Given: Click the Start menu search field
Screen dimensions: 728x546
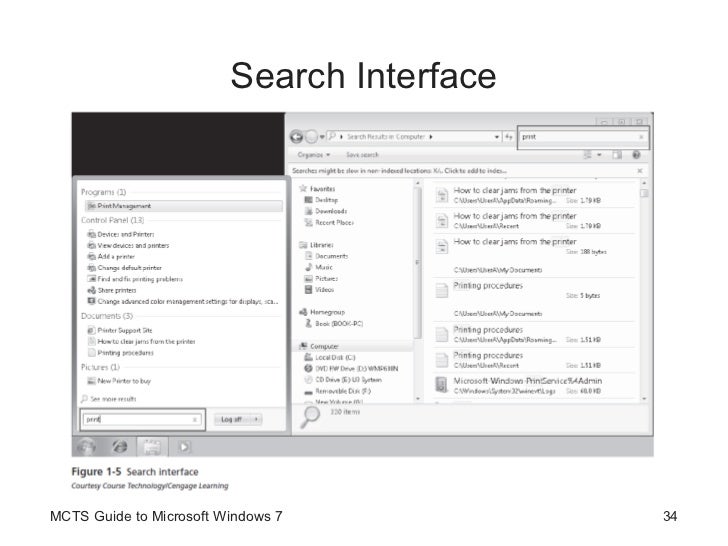Looking at the screenshot, I should (x=143, y=419).
